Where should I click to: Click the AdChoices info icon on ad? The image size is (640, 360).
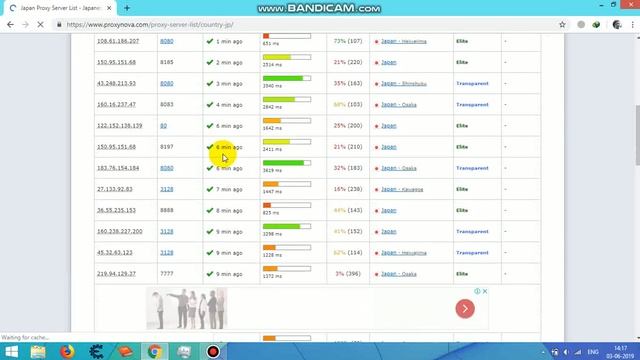click(477, 291)
